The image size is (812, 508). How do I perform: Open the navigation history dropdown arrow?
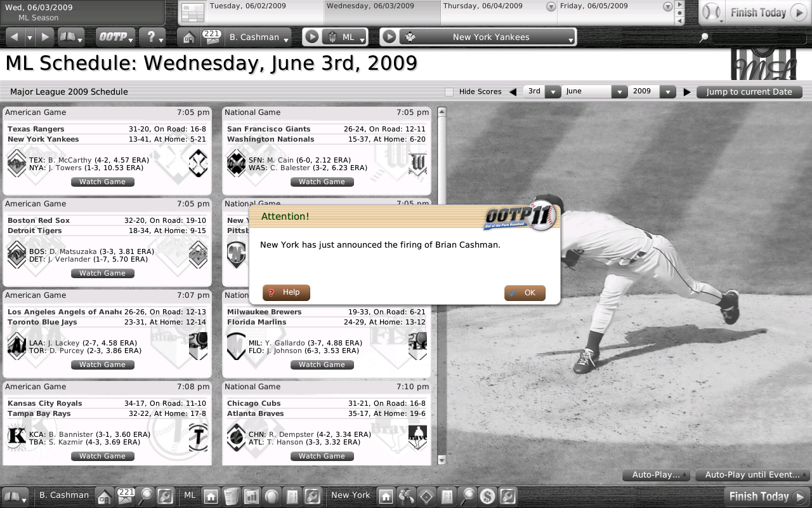30,37
